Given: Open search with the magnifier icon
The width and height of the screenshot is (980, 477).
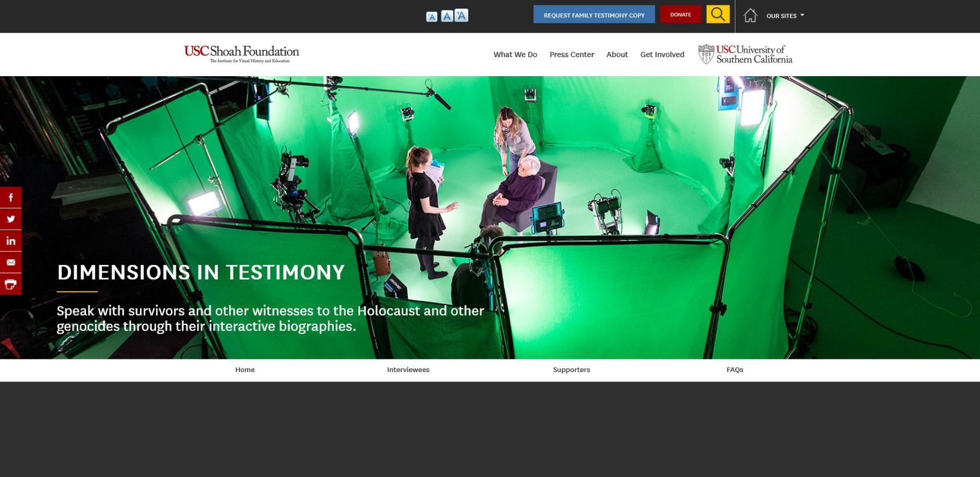Looking at the screenshot, I should tap(718, 14).
